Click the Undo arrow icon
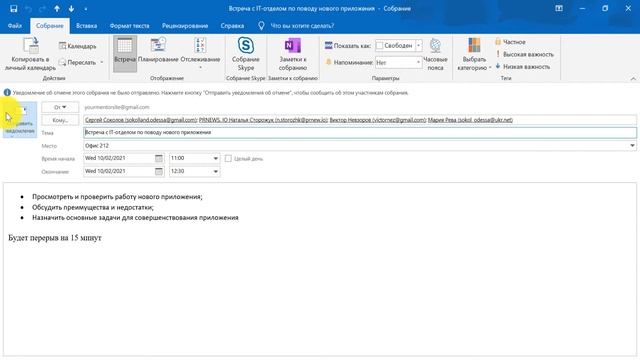This screenshot has width=640, height=360. (x=28, y=9)
